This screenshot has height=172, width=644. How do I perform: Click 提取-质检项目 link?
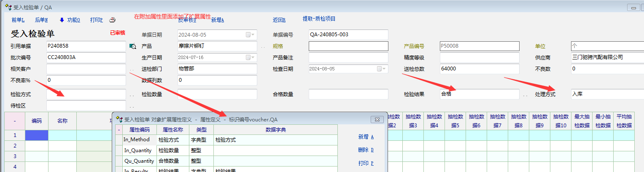[319, 19]
